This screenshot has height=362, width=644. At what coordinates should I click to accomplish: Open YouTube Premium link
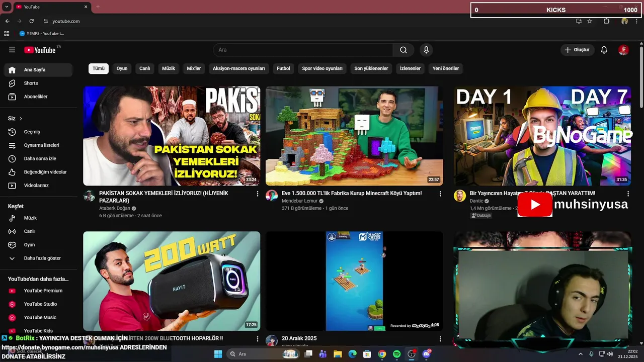[38, 291]
